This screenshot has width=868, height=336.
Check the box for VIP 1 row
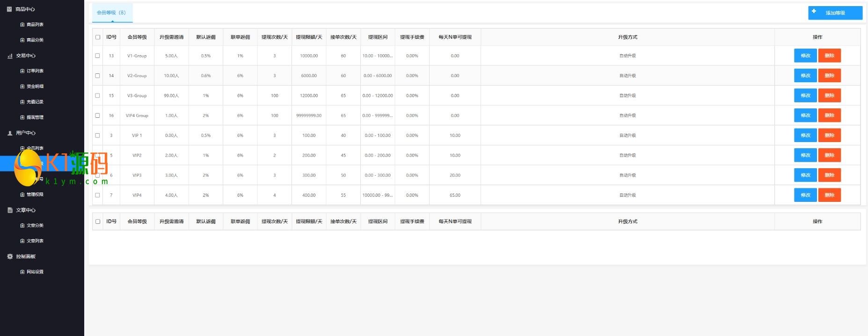[98, 135]
